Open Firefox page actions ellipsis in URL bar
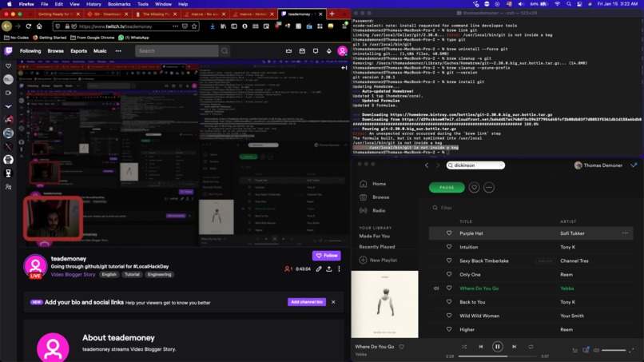 175,26
